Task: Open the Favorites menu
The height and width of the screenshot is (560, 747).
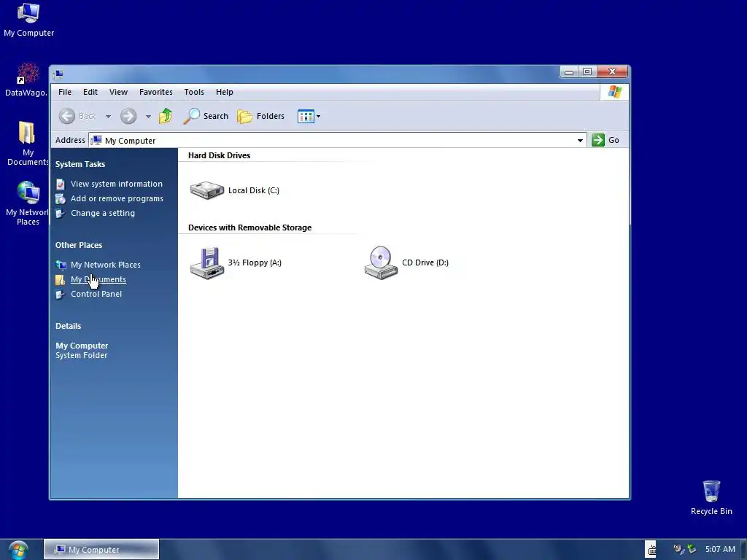Action: tap(156, 92)
